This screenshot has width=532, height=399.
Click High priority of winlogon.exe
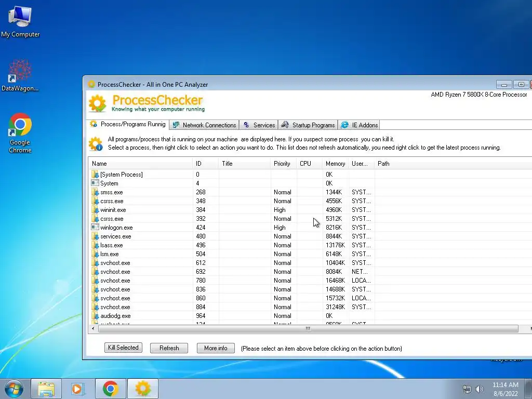tap(280, 228)
